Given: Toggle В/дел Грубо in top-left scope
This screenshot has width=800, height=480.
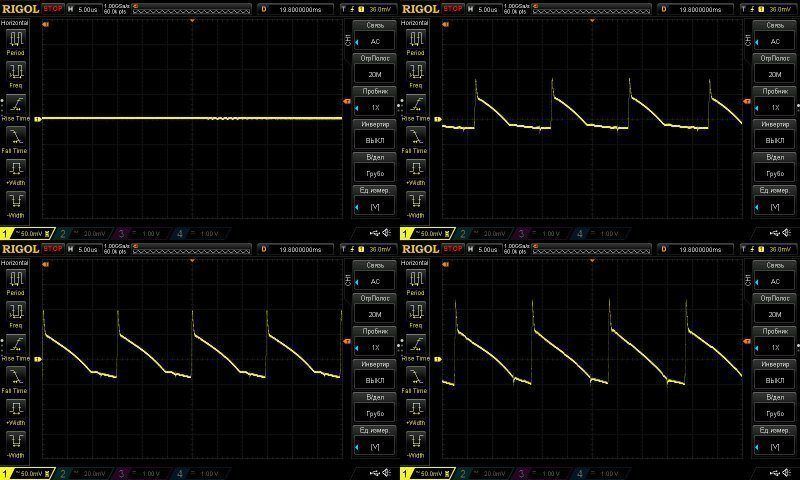Looking at the screenshot, I should pyautogui.click(x=375, y=168).
